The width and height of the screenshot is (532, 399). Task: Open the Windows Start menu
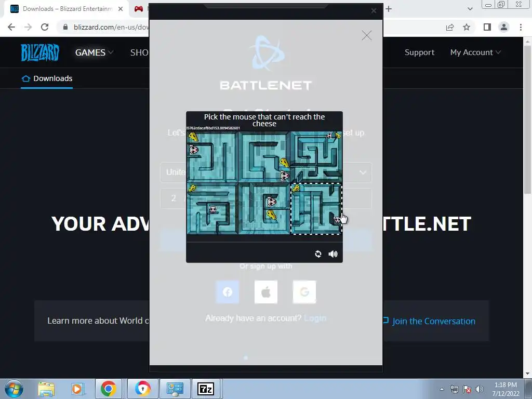[14, 389]
